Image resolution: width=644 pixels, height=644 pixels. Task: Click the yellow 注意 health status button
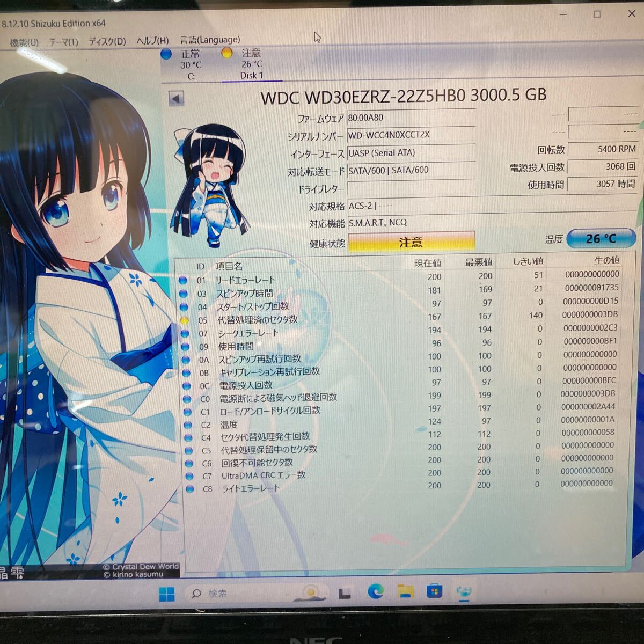pos(411,242)
